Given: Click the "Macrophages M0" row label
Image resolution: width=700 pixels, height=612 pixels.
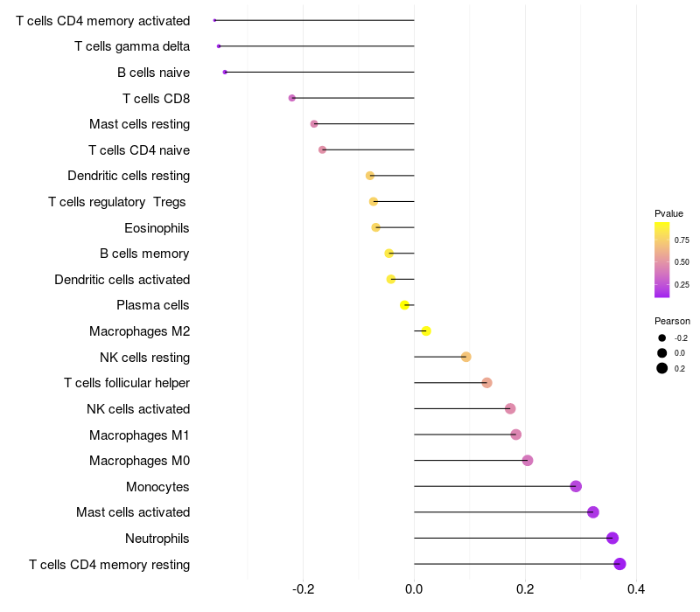Looking at the screenshot, I should [x=139, y=461].
